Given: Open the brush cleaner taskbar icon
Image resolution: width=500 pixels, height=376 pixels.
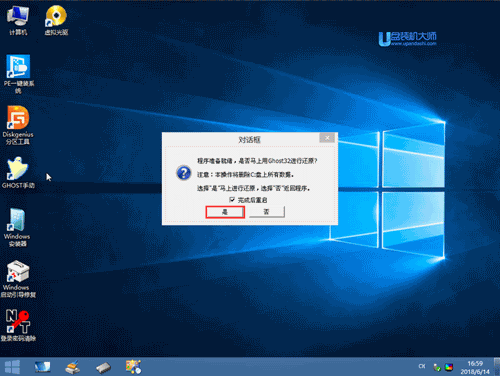Looking at the screenshot, I should [x=73, y=367].
